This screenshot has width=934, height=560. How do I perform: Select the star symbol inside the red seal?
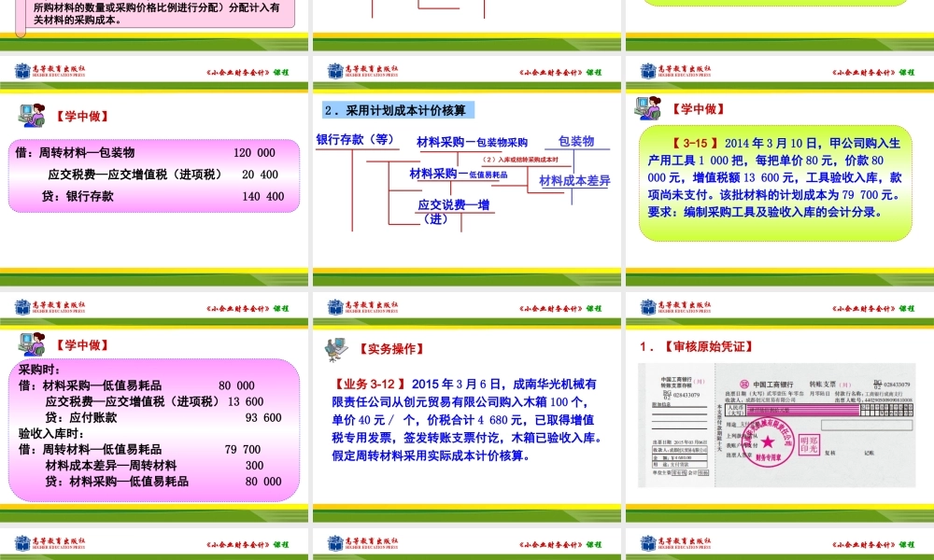tap(768, 441)
